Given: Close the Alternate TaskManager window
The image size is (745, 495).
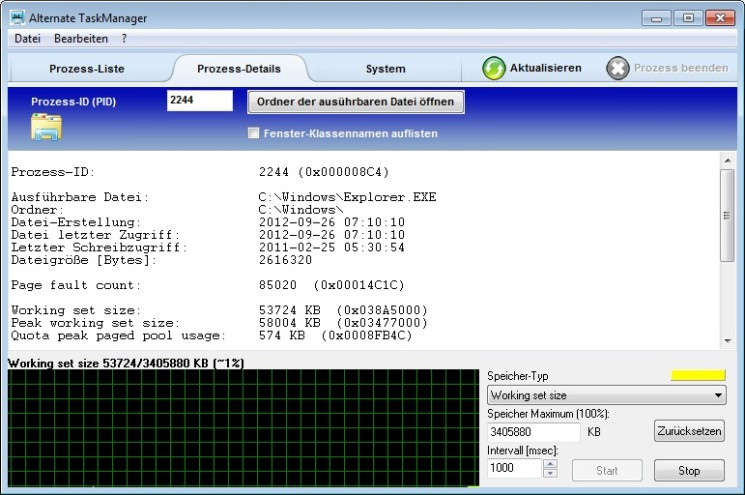Looking at the screenshot, I should (720, 18).
